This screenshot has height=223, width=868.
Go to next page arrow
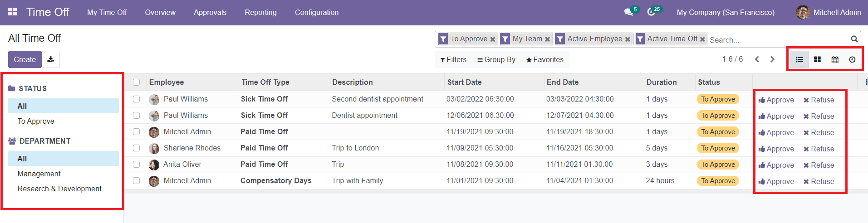(772, 59)
